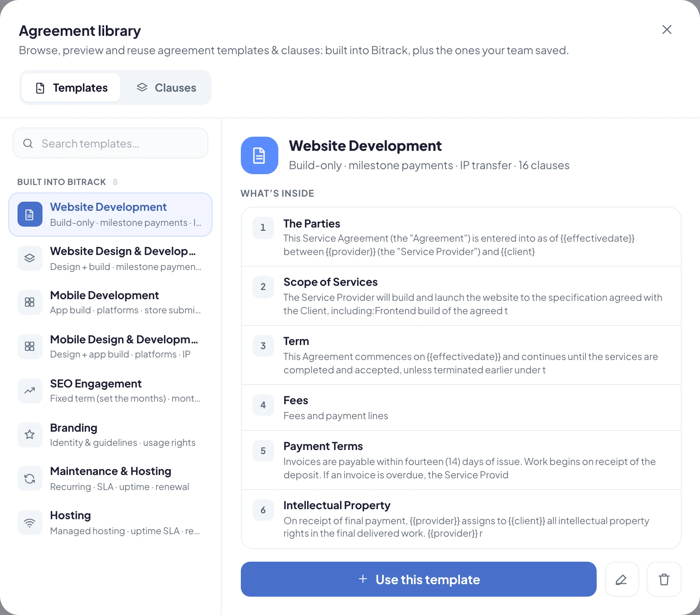This screenshot has width=700, height=615.
Task: Click the grid icon beside Mobile Design & Developm
Action: [30, 347]
